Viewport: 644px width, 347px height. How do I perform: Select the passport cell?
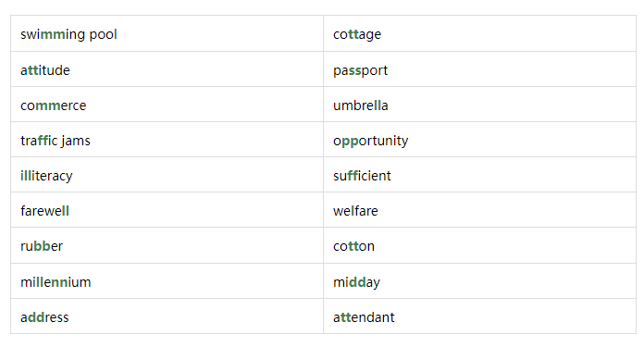(479, 69)
